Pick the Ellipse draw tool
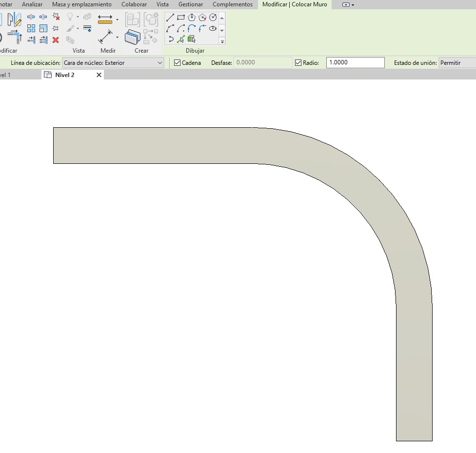 (x=213, y=29)
